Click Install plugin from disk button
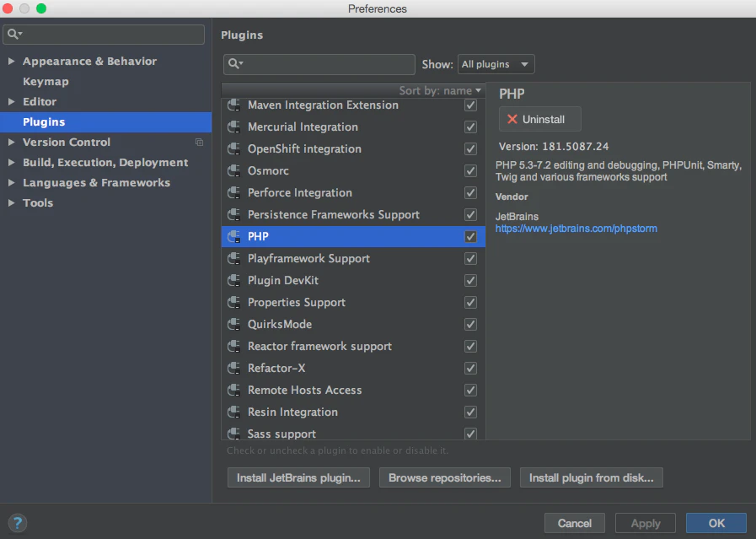 pos(591,477)
